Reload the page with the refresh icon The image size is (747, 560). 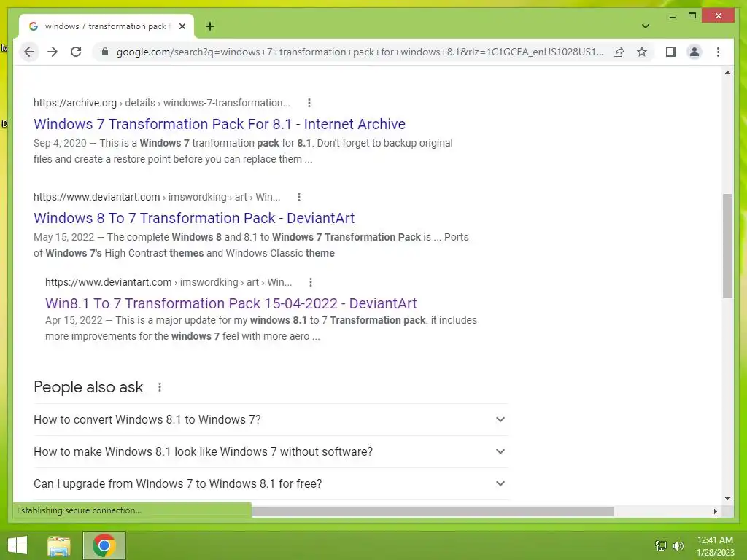tap(76, 52)
